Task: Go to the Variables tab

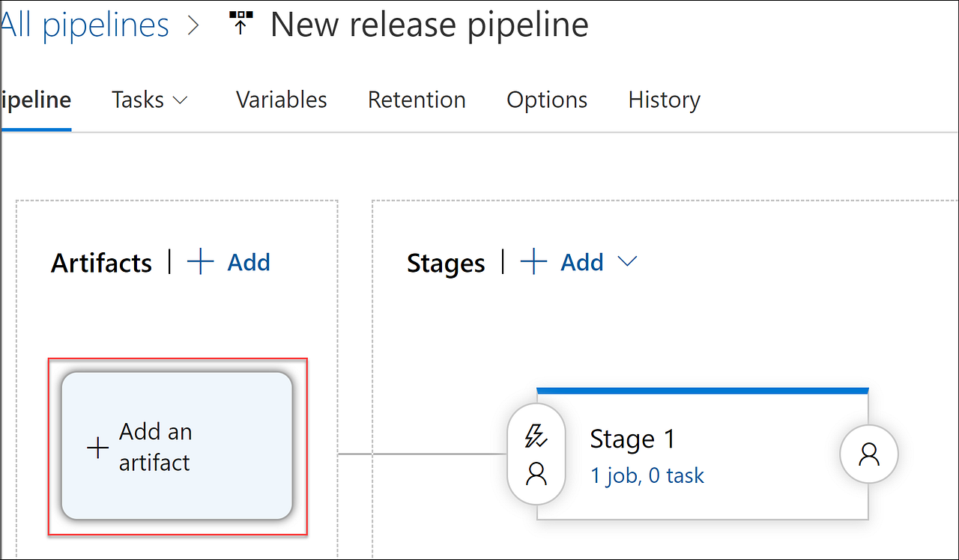Action: (x=281, y=100)
